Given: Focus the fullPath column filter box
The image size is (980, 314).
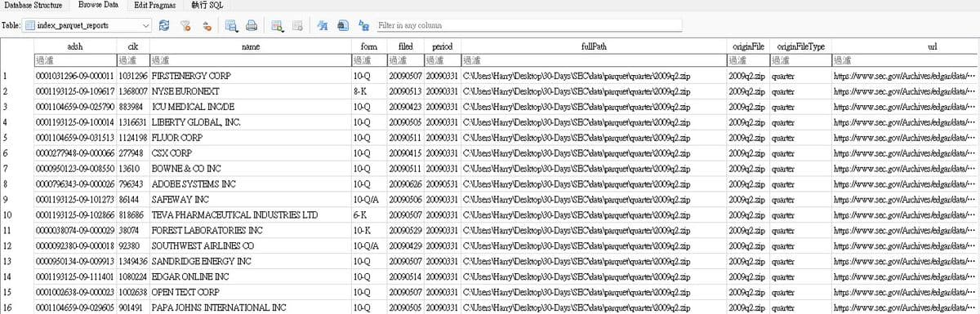Looking at the screenshot, I should 593,60.
